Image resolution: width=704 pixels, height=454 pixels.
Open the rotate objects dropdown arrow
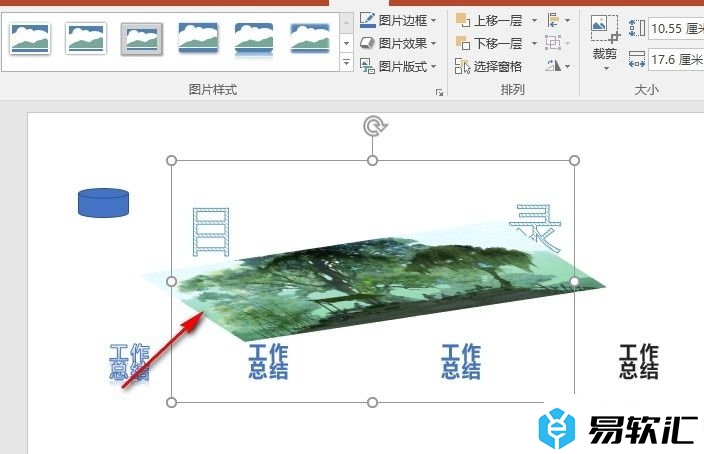click(x=568, y=66)
